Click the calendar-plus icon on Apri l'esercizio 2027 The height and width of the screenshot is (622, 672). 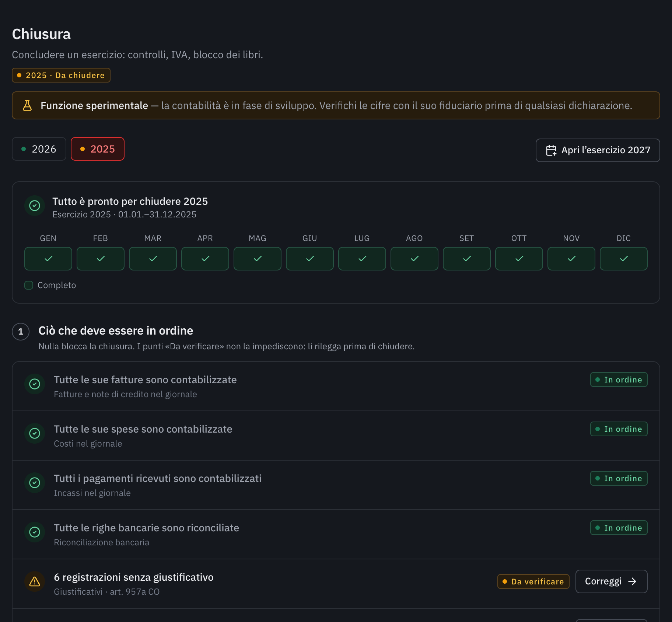[551, 150]
